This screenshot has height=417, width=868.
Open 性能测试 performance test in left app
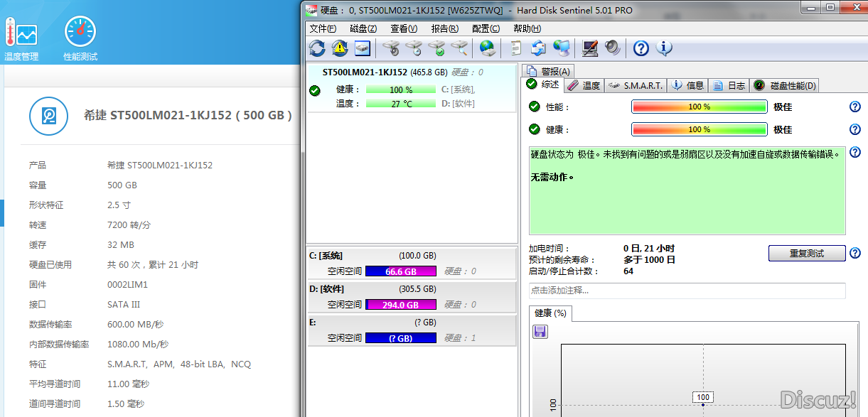[80, 38]
